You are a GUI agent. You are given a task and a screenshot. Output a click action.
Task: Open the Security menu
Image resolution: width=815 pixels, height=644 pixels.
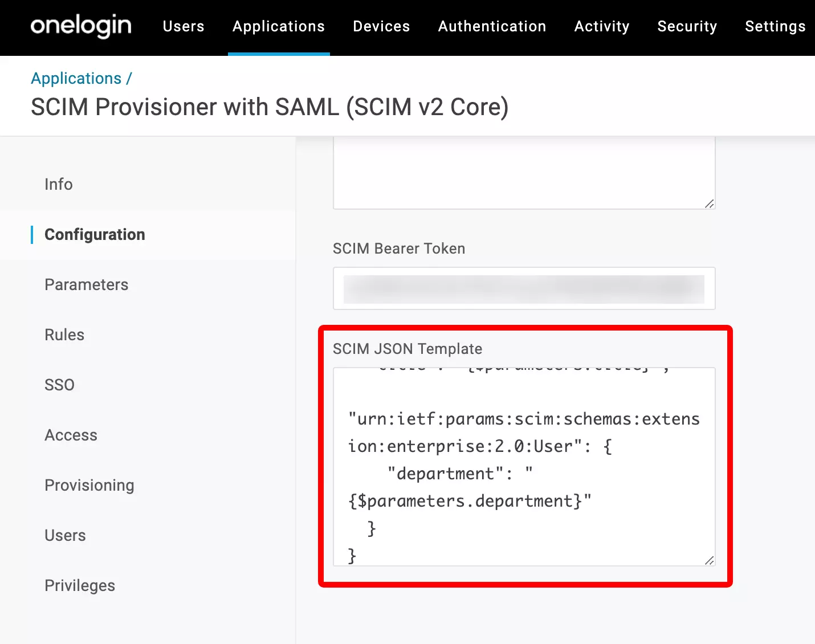coord(687,26)
